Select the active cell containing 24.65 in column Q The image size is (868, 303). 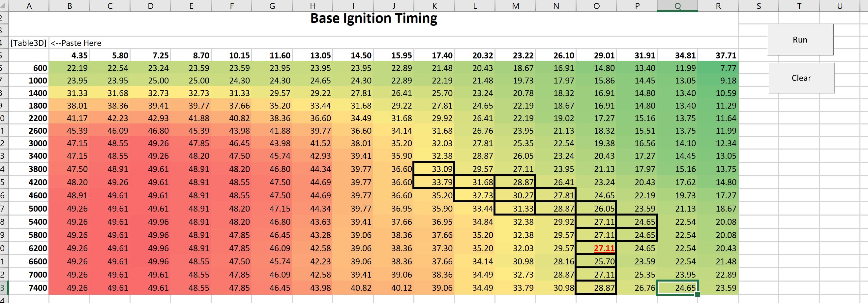coord(677,288)
